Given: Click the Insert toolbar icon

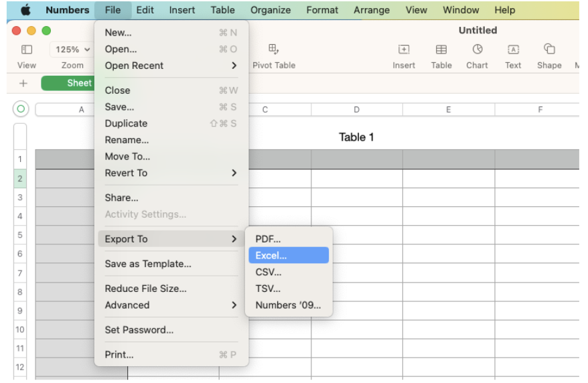Looking at the screenshot, I should [404, 50].
